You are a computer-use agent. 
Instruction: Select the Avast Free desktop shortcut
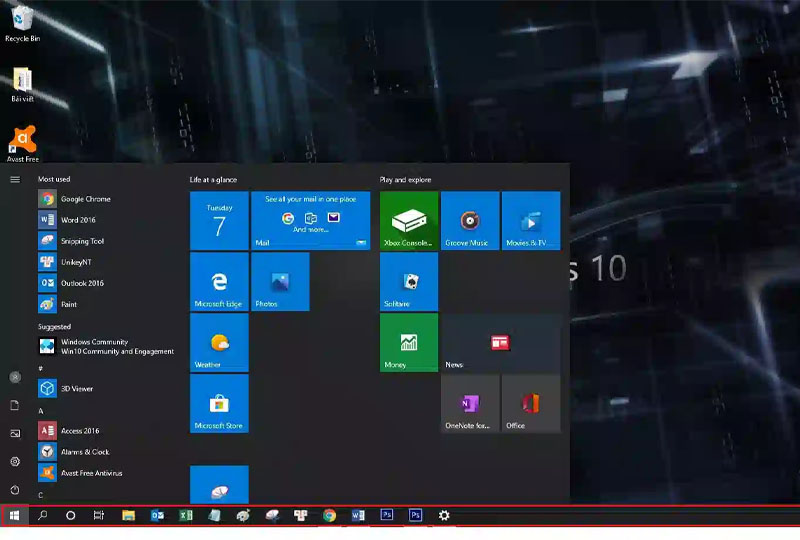[22, 144]
